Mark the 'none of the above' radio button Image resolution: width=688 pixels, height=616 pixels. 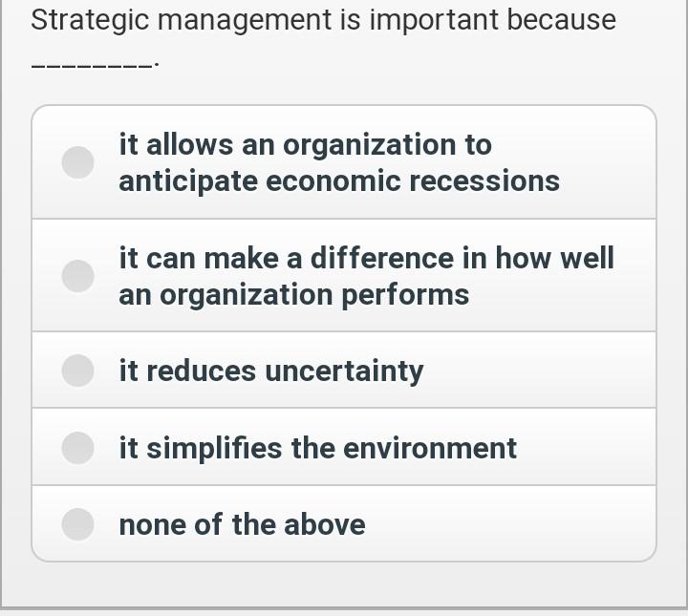tap(78, 523)
